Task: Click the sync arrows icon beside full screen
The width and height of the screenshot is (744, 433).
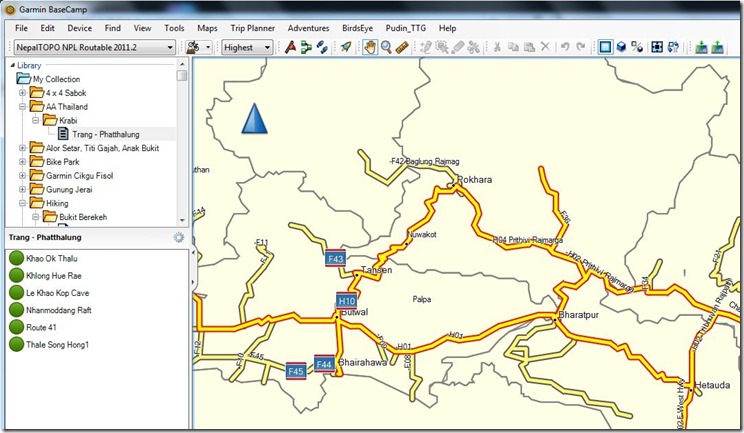Action: tap(673, 47)
